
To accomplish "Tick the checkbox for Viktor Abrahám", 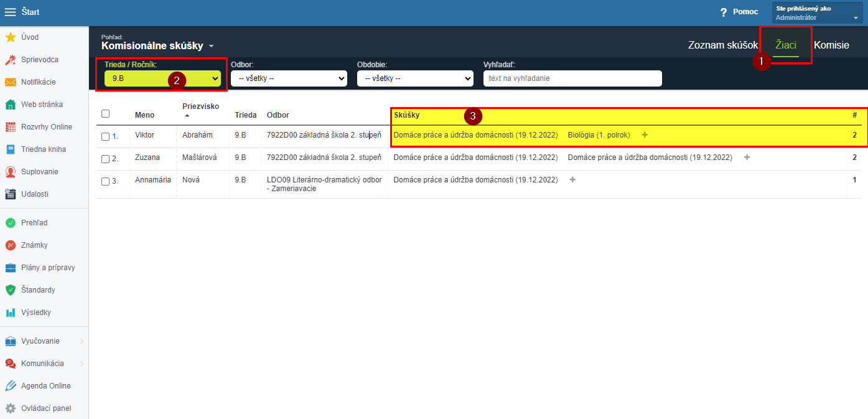I will pyautogui.click(x=105, y=136).
